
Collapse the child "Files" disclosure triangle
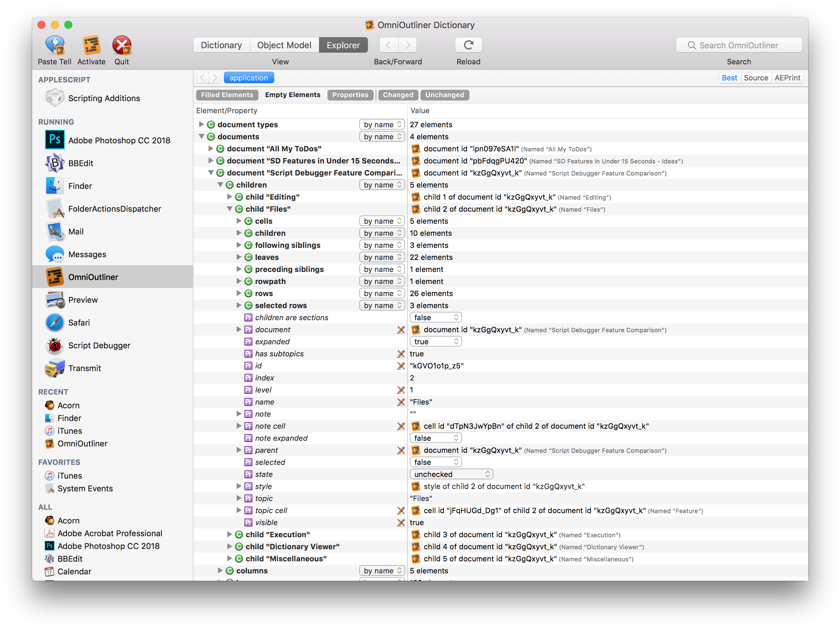tap(229, 209)
